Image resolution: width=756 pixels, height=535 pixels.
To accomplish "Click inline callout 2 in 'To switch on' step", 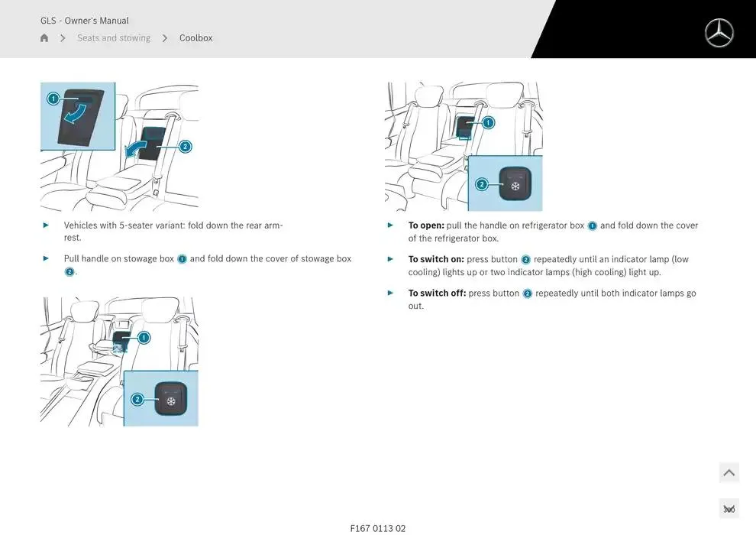I will click(x=525, y=260).
